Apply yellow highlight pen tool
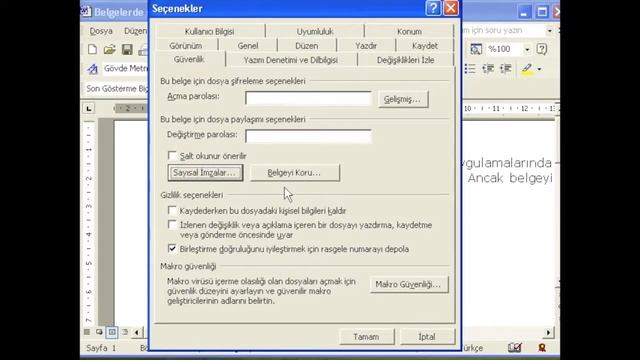 pyautogui.click(x=527, y=69)
